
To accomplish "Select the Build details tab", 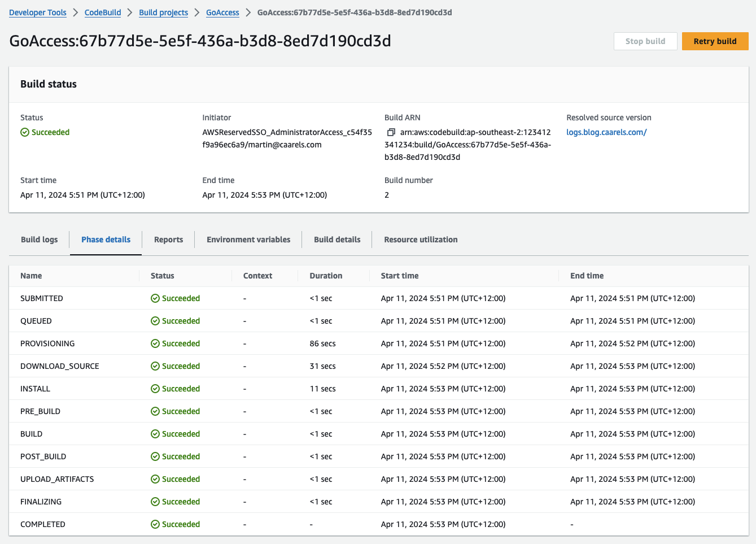I will [337, 240].
